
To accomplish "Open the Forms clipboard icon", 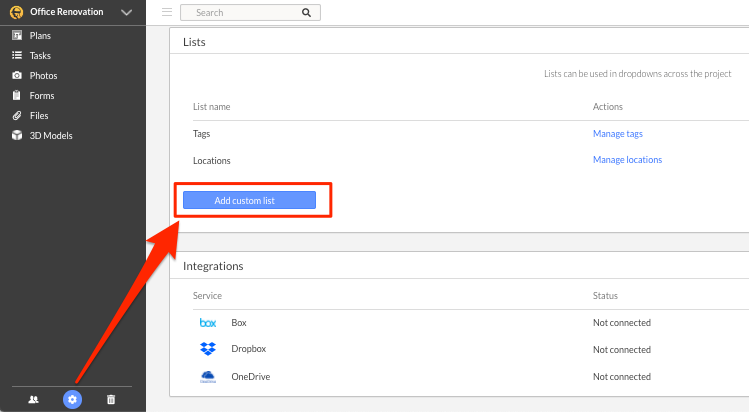I will (17, 95).
